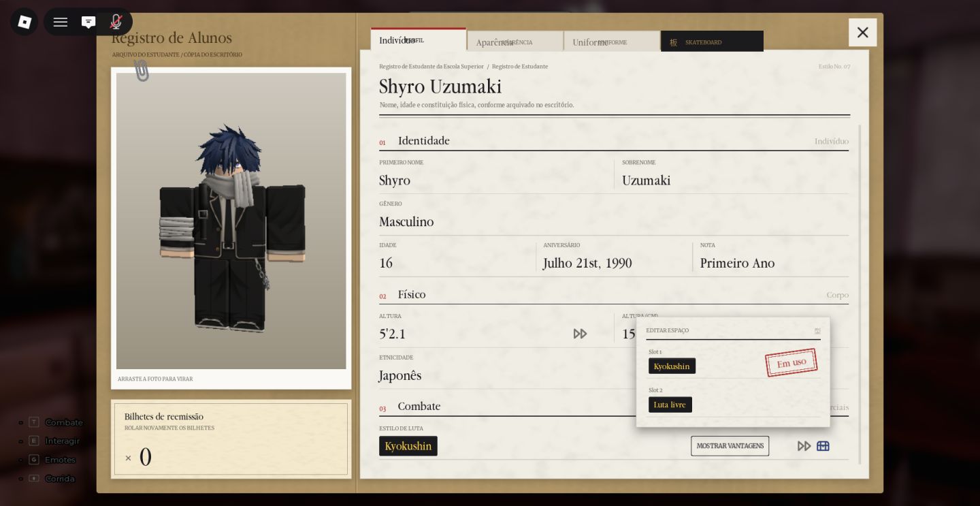Click the age value '16'

[386, 264]
